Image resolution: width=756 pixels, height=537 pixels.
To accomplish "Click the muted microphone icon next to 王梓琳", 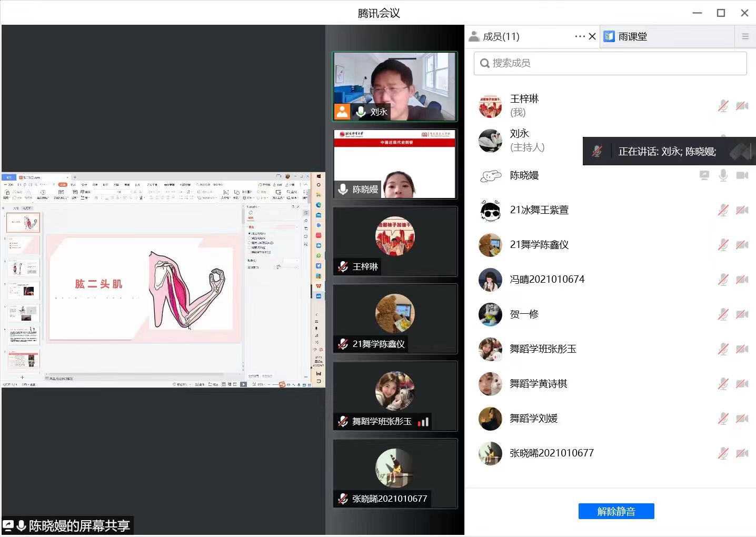I will click(x=723, y=105).
